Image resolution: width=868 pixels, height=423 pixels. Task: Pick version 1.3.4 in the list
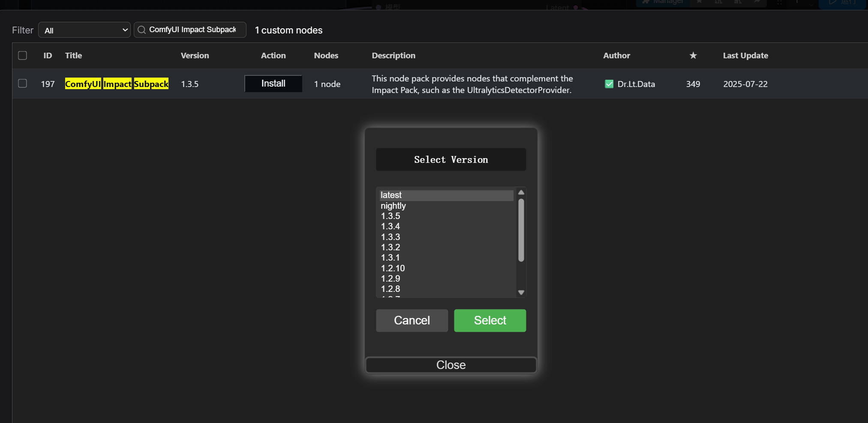(x=446, y=226)
